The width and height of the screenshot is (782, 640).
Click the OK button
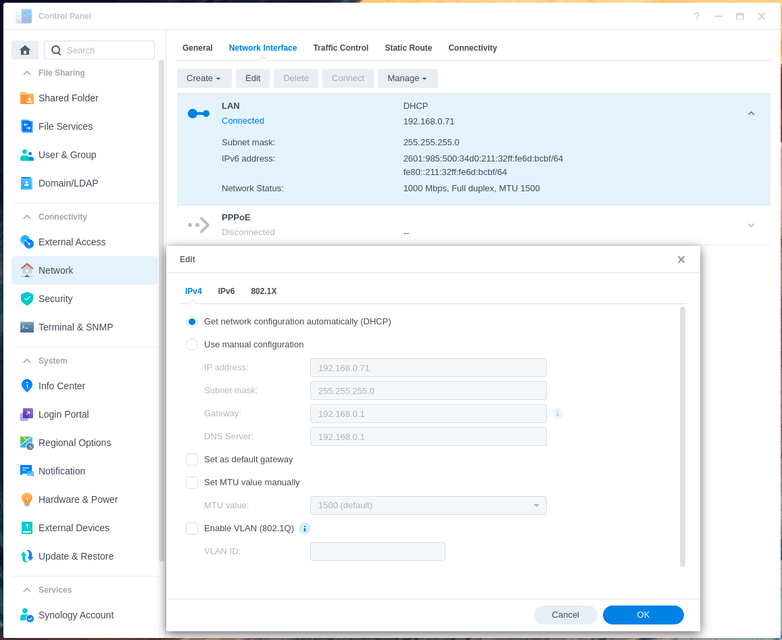click(643, 615)
